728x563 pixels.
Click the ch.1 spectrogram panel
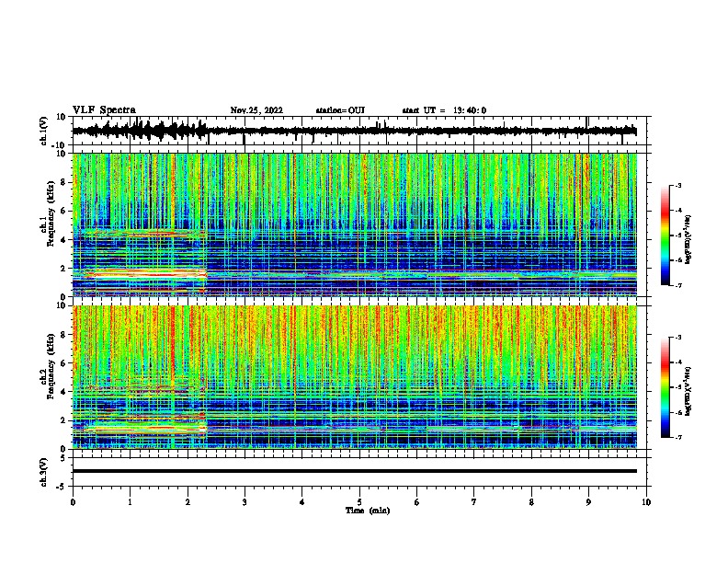tap(355, 224)
